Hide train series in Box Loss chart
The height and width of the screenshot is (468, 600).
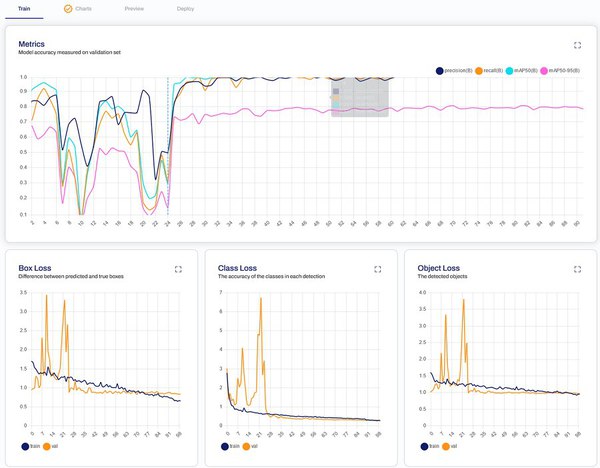tap(29, 447)
